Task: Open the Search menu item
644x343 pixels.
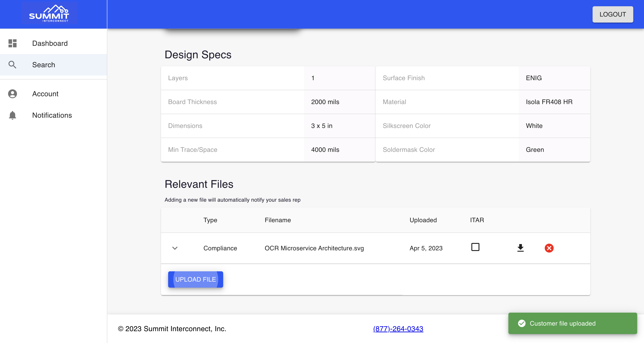Action: tap(53, 65)
